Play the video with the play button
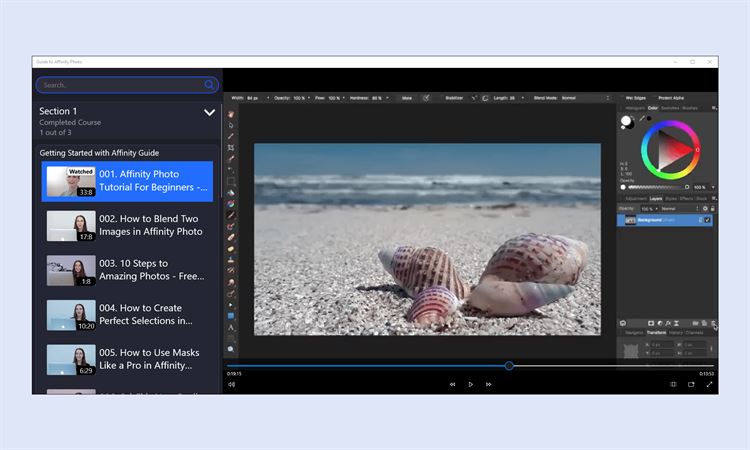Screen dimensions: 750x450 pos(470,384)
